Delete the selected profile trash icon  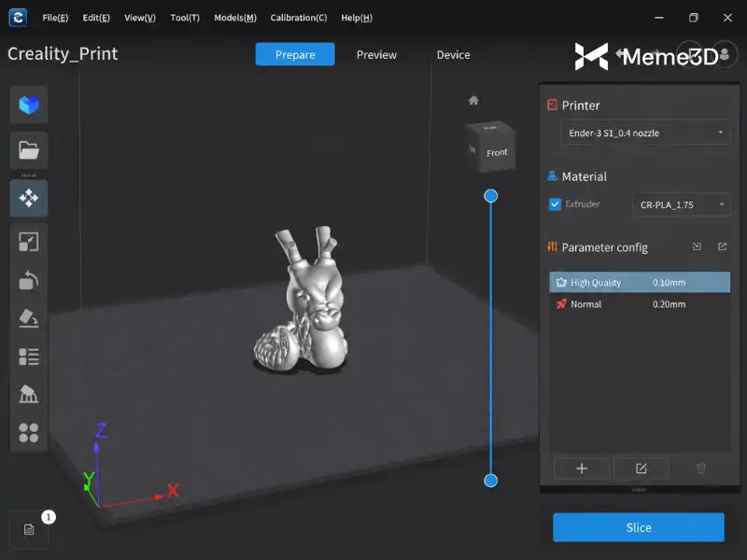click(x=701, y=469)
